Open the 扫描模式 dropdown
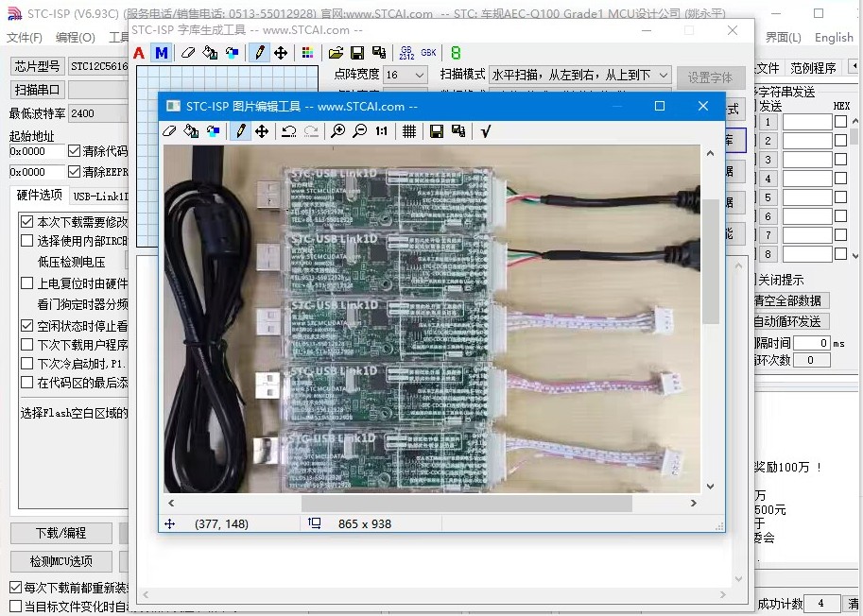Image resolution: width=863 pixels, height=616 pixels. [579, 75]
